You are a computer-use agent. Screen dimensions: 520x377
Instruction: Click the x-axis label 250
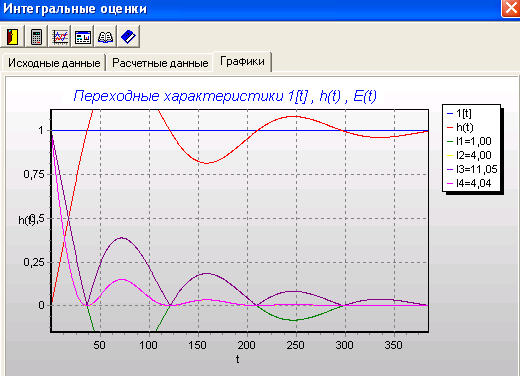295,345
